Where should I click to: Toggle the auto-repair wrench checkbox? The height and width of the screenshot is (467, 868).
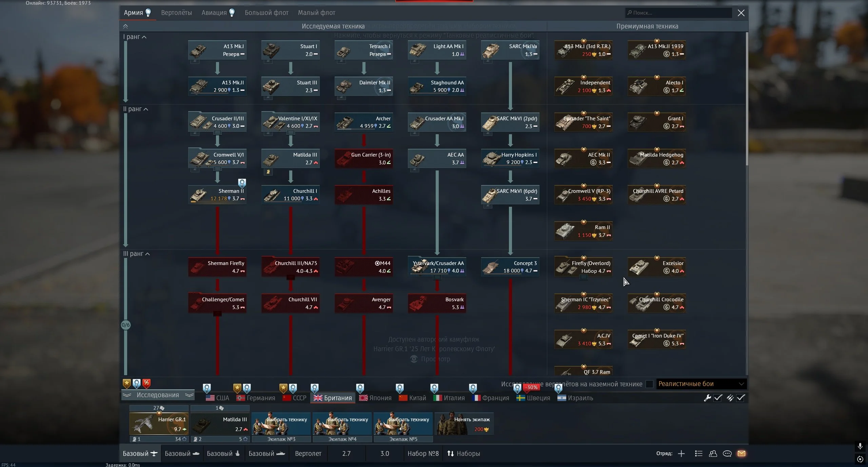tap(718, 398)
